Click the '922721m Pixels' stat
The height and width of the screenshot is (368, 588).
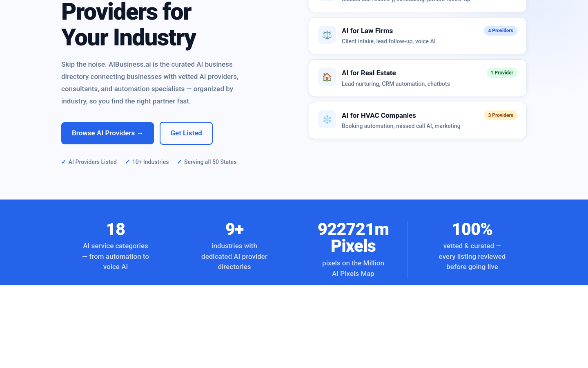pyautogui.click(x=353, y=238)
